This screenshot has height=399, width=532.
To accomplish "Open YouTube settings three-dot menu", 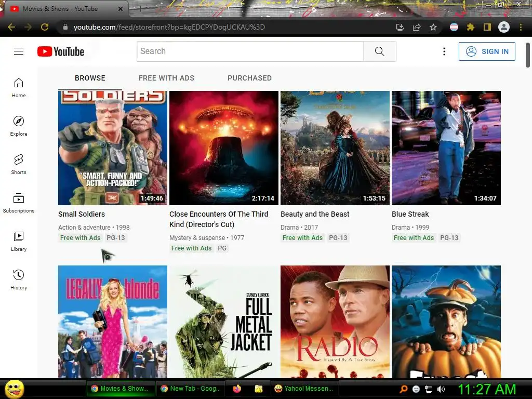I will 444,51.
